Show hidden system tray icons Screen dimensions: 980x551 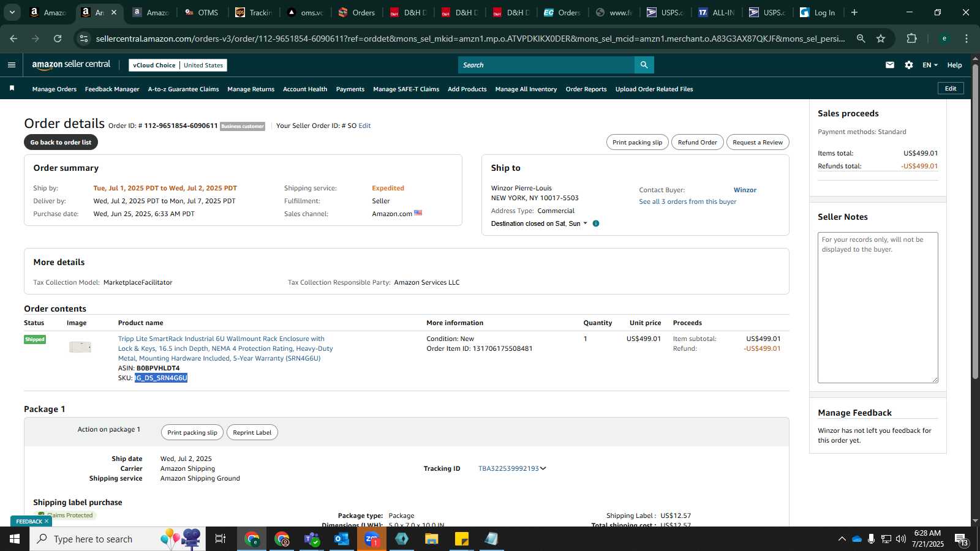click(842, 539)
